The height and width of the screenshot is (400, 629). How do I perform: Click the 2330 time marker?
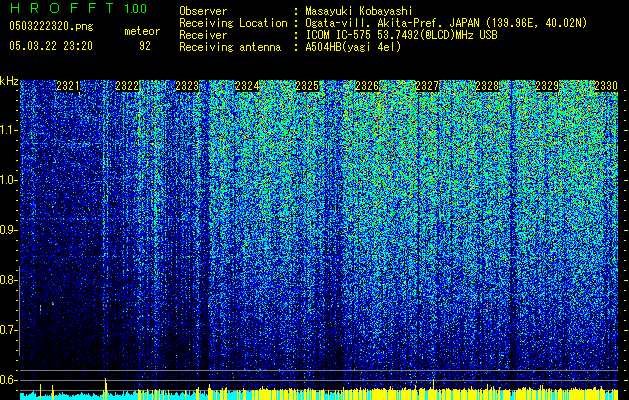click(606, 86)
